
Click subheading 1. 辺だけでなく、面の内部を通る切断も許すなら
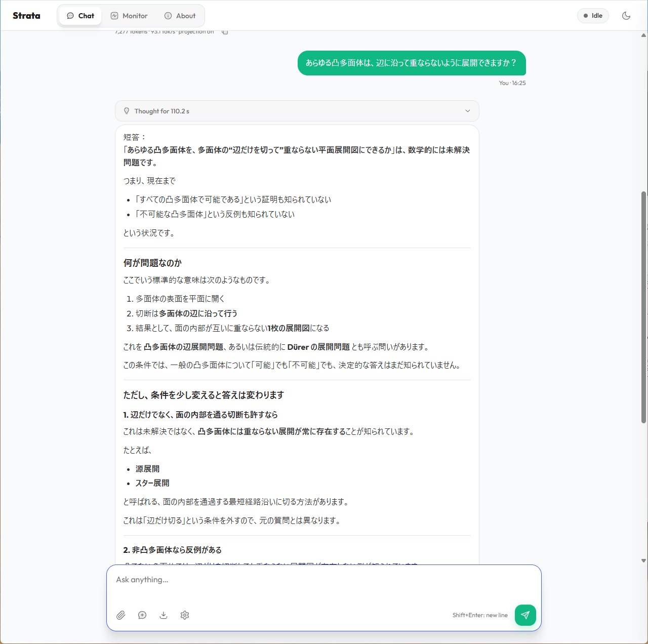pos(200,415)
